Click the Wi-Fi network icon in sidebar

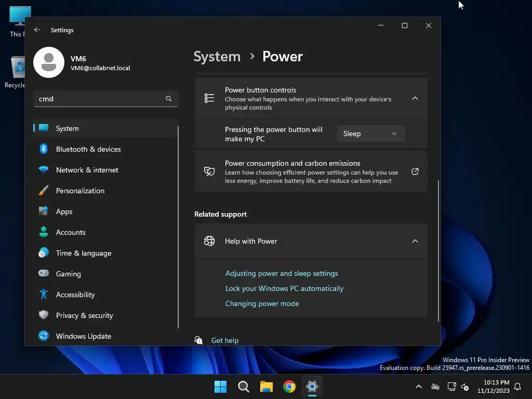(44, 169)
